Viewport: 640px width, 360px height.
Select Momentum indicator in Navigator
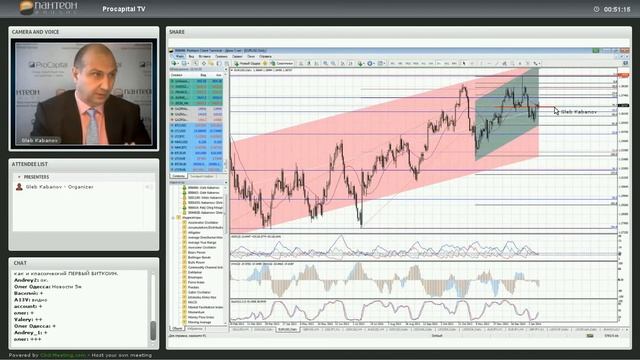tap(196, 312)
